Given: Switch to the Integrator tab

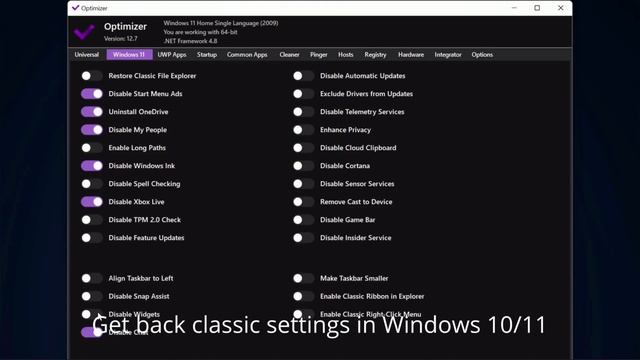Looking at the screenshot, I should pos(448,55).
